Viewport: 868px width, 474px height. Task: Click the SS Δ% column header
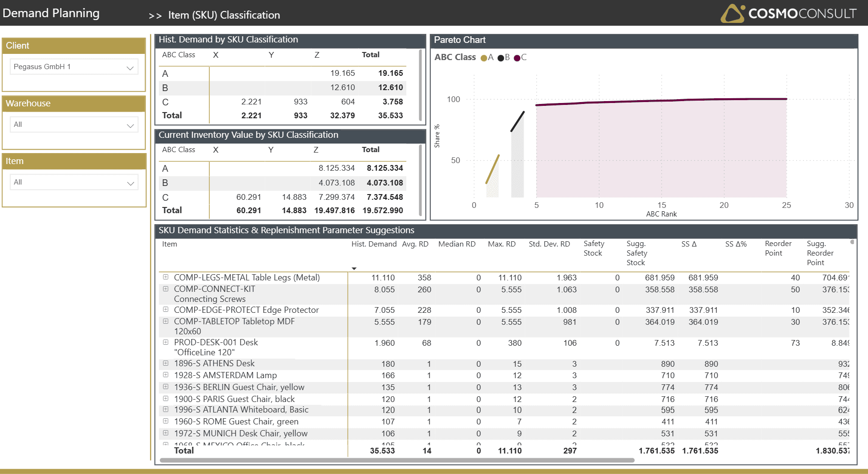point(736,244)
